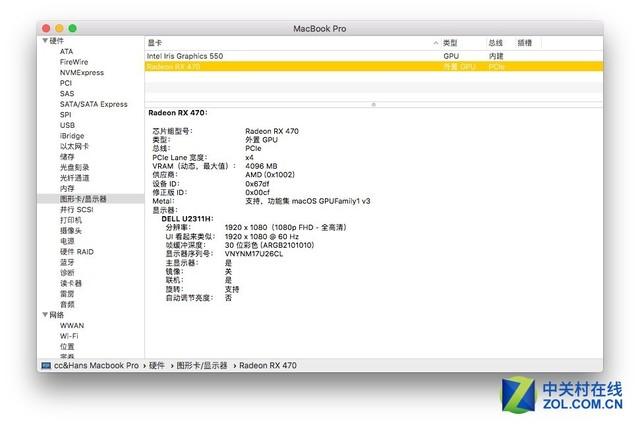
Task: Select 硬件 RAID in the sidebar
Action: [77, 251]
